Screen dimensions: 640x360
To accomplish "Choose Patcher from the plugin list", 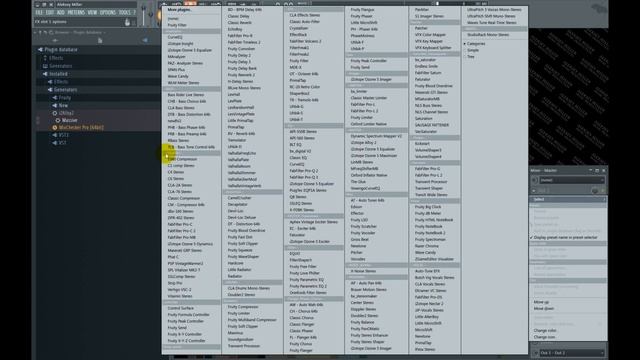I will pos(421,28).
